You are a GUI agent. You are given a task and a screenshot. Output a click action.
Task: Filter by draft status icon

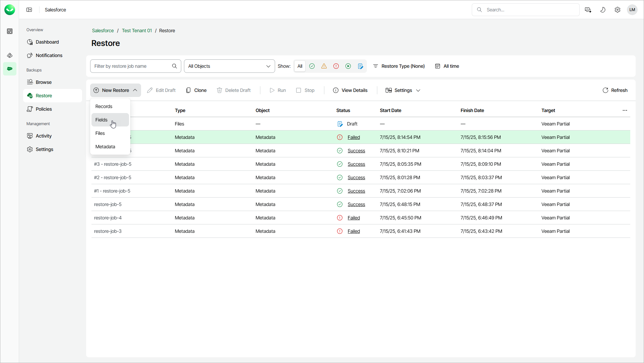coord(361,66)
